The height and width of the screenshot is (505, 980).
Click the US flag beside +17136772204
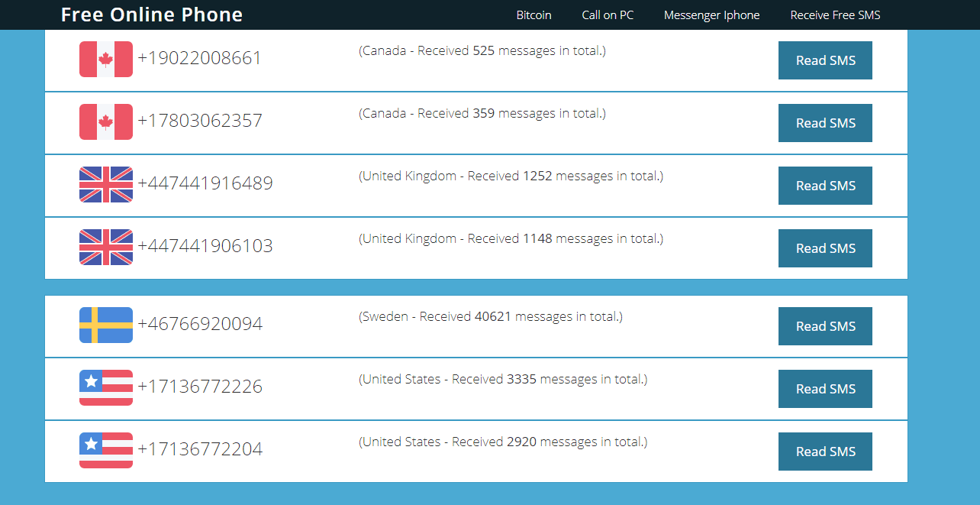click(105, 450)
